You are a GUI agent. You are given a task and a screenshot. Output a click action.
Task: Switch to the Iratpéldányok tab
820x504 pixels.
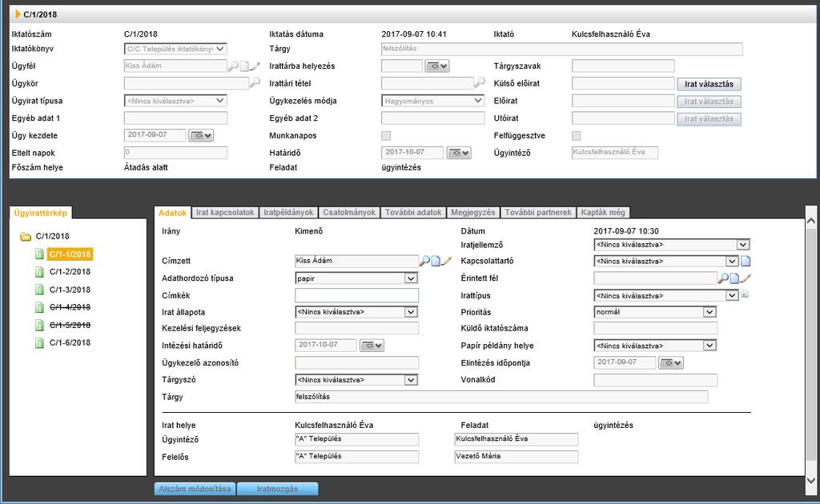pyautogui.click(x=288, y=213)
